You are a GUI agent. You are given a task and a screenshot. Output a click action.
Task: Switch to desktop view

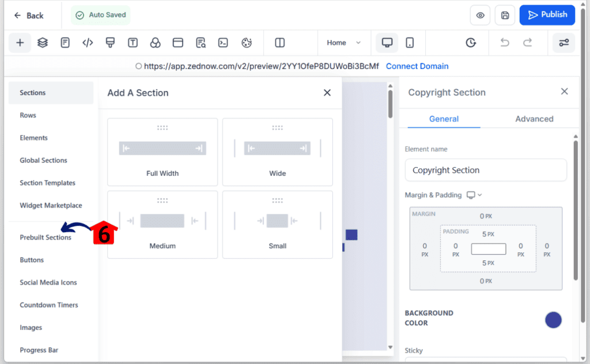(x=387, y=43)
